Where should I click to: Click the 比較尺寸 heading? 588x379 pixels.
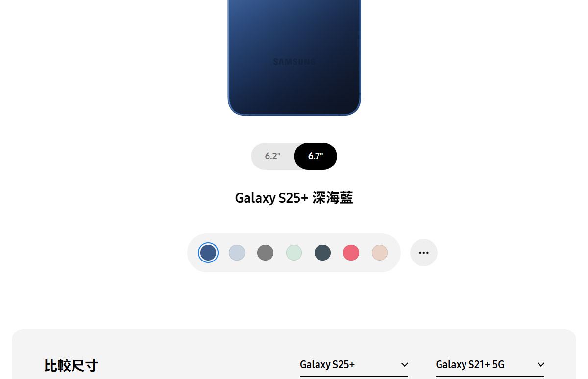[x=71, y=365]
